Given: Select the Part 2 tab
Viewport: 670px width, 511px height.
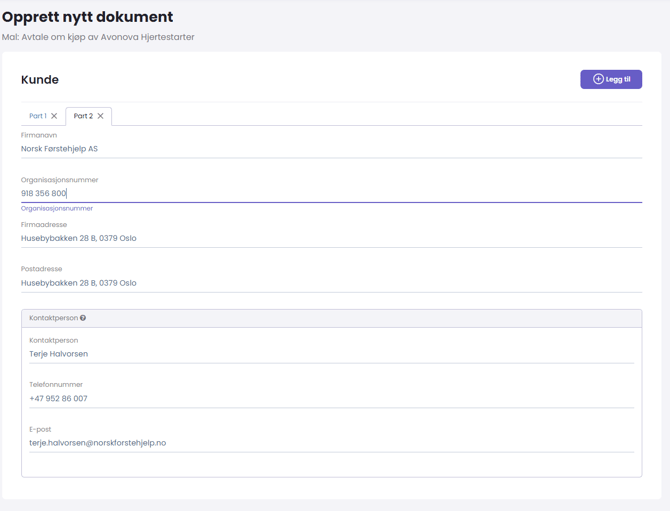Looking at the screenshot, I should pos(82,116).
